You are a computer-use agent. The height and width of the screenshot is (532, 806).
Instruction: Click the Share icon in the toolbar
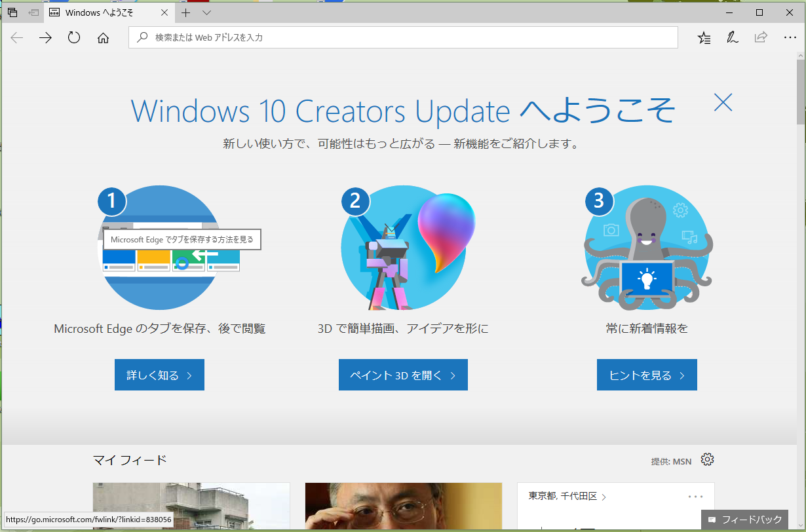761,37
